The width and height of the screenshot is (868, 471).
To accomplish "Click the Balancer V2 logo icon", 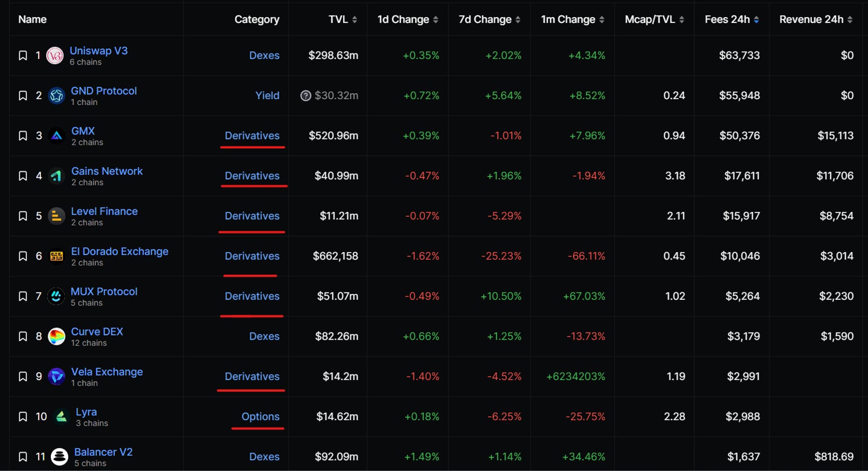I will point(59,457).
